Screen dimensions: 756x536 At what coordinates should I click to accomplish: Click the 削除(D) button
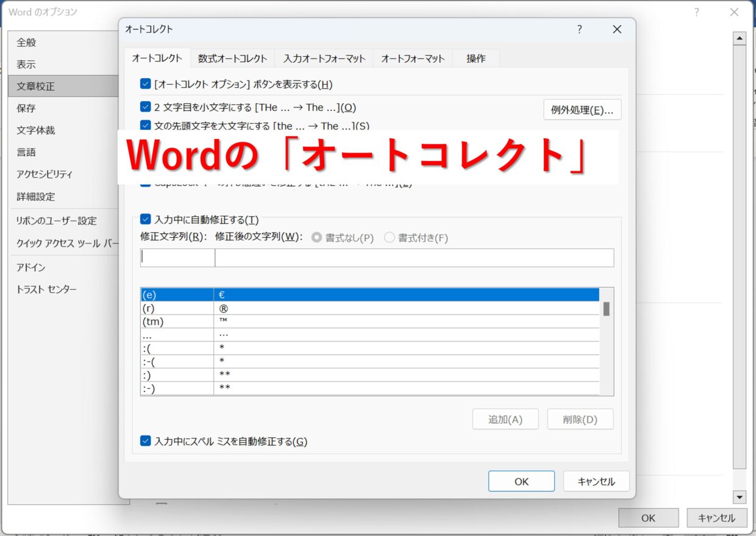(x=580, y=420)
